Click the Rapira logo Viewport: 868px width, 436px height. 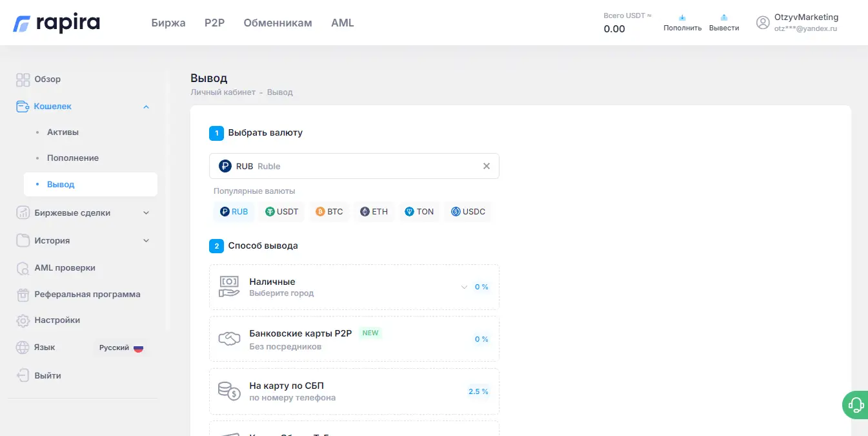click(x=56, y=22)
